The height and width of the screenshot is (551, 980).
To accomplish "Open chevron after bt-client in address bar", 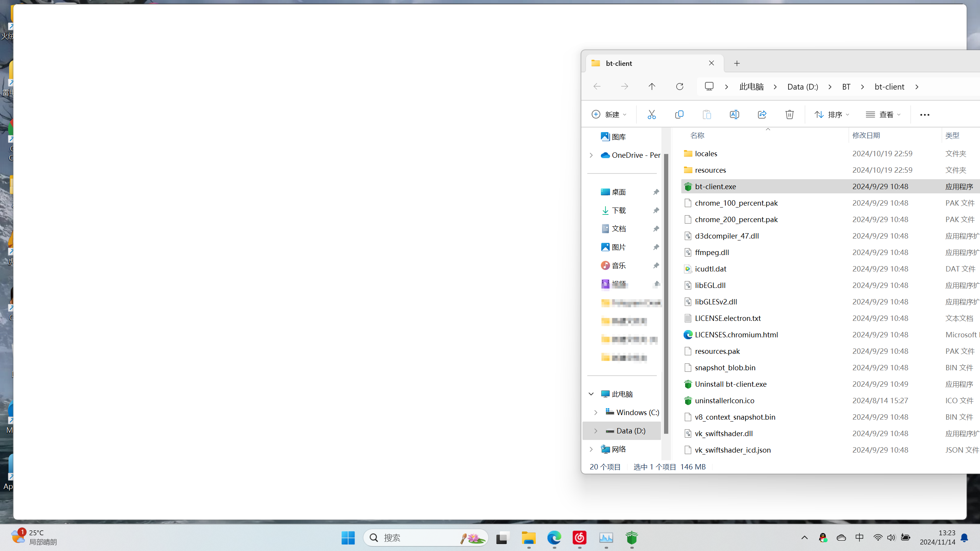I will 917,87.
